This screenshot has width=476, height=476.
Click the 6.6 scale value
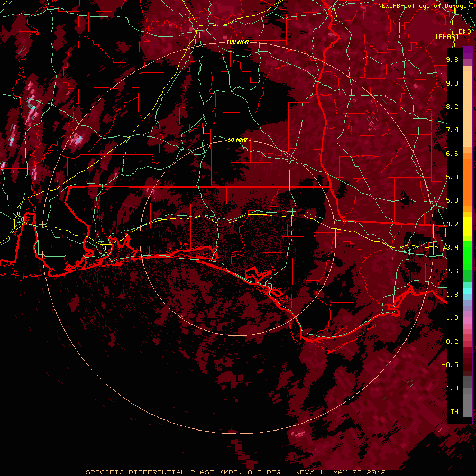tap(452, 153)
